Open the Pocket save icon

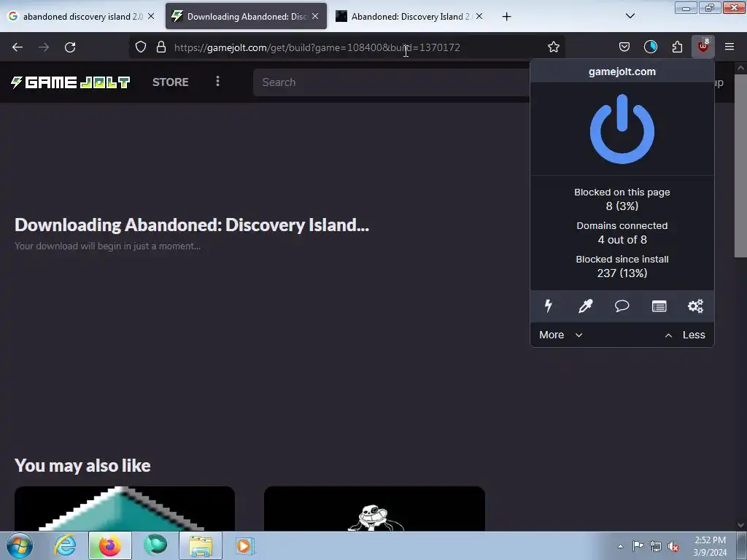point(624,47)
